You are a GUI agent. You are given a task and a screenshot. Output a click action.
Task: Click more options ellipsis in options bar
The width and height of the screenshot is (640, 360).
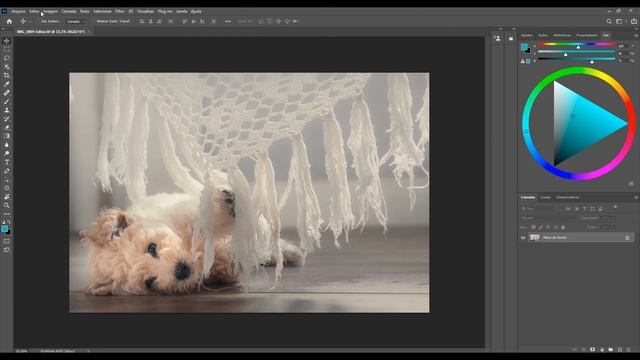point(228,21)
